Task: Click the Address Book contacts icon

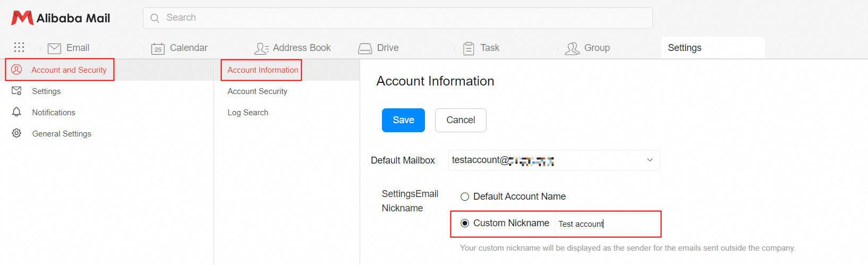Action: [261, 48]
